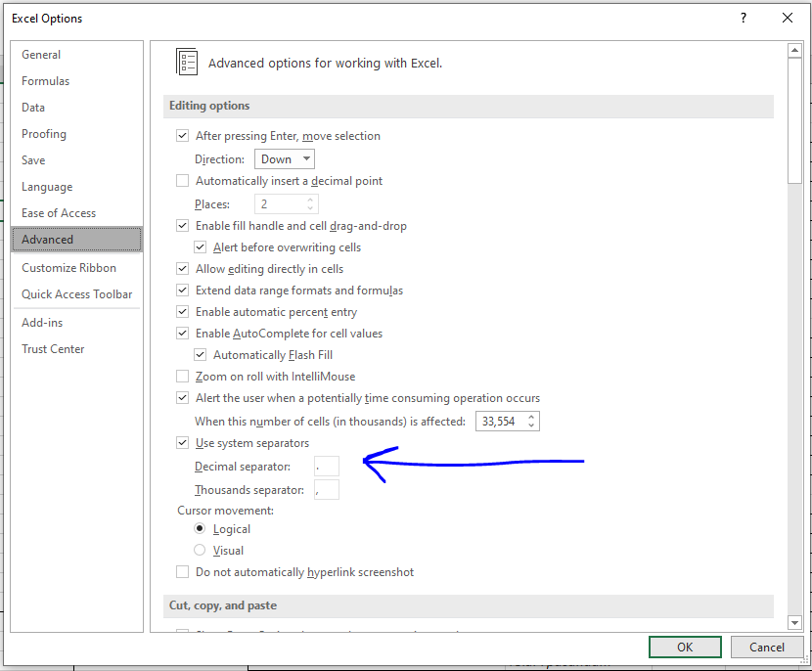This screenshot has height=671, width=812.
Task: Toggle alert for time consuming operation checkbox
Action: 182,398
